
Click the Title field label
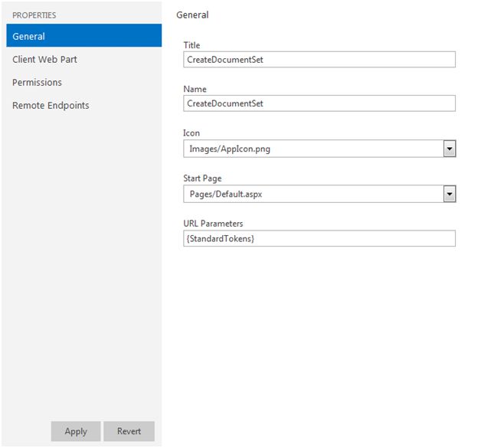pos(191,45)
